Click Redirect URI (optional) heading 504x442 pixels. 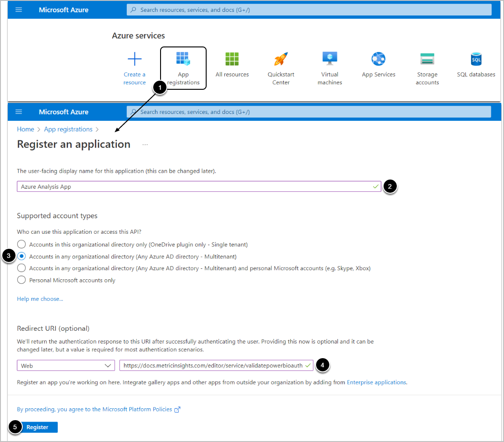(53, 328)
